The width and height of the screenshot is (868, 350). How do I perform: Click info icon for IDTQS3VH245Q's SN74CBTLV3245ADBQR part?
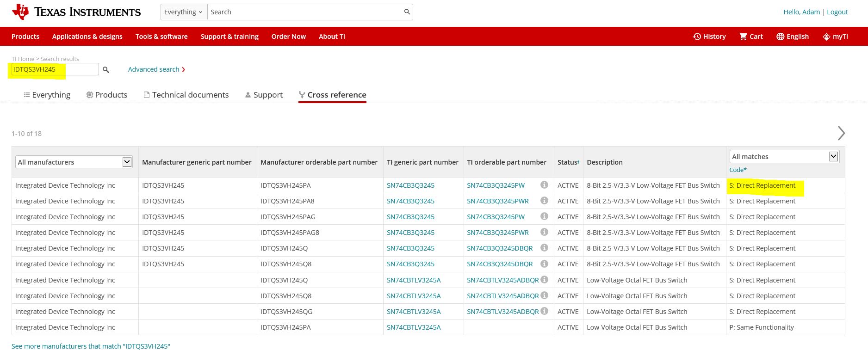pyautogui.click(x=544, y=280)
